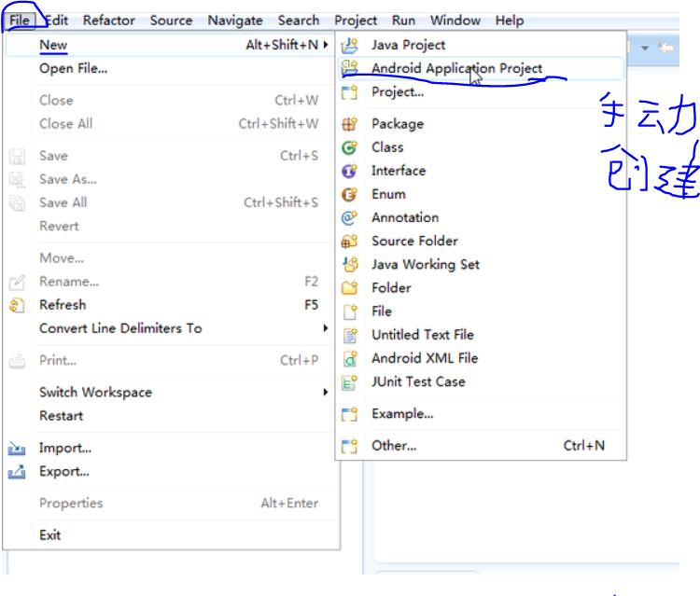Open the Source menu

[x=171, y=21]
